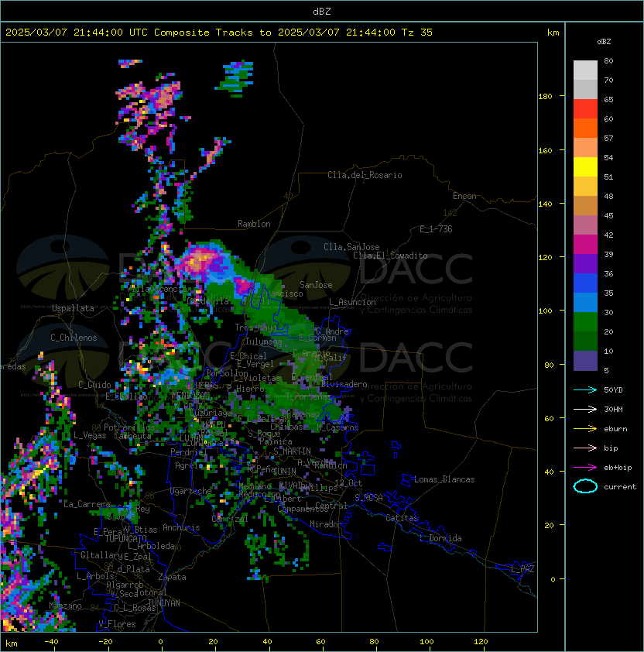This screenshot has width=644, height=652.
Task: Click the Catitas place label
Action: [402, 518]
